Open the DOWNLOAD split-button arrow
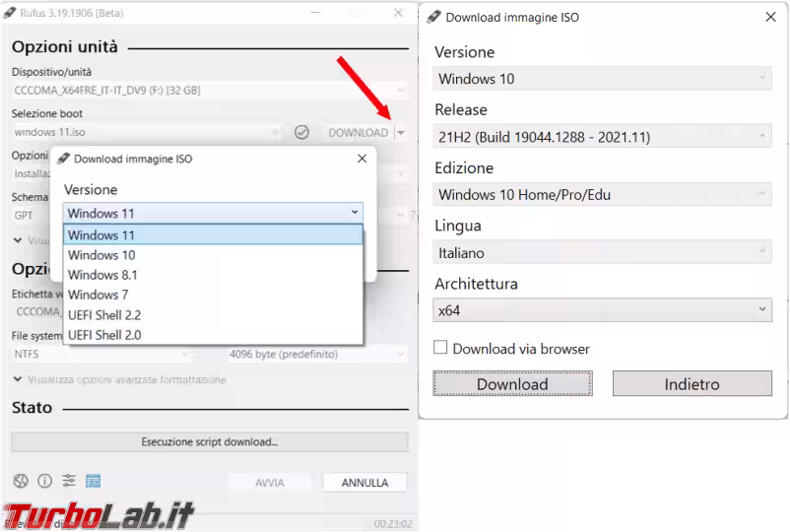Image resolution: width=790 pixels, height=532 pixels. click(x=401, y=132)
